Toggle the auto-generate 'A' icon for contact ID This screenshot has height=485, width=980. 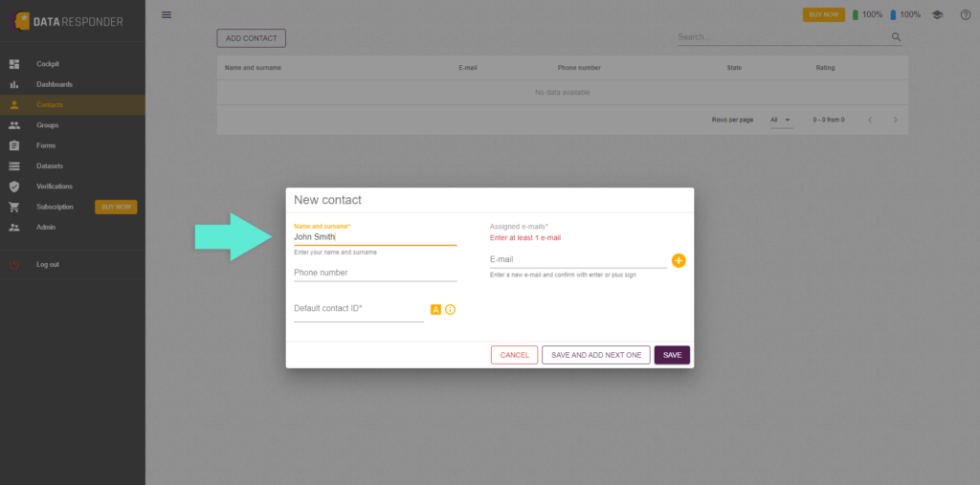click(x=435, y=310)
